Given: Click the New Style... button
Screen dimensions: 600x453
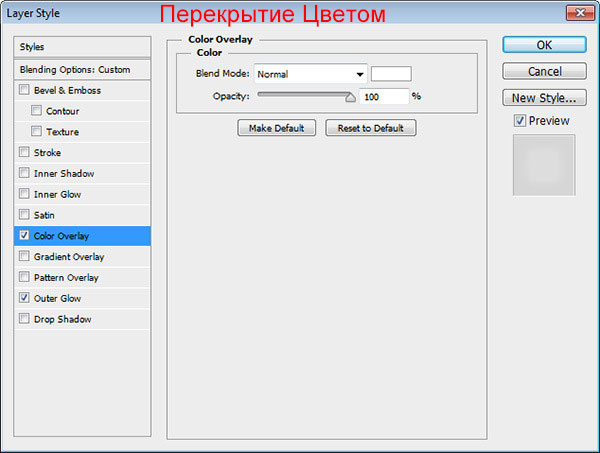Looking at the screenshot, I should point(544,98).
